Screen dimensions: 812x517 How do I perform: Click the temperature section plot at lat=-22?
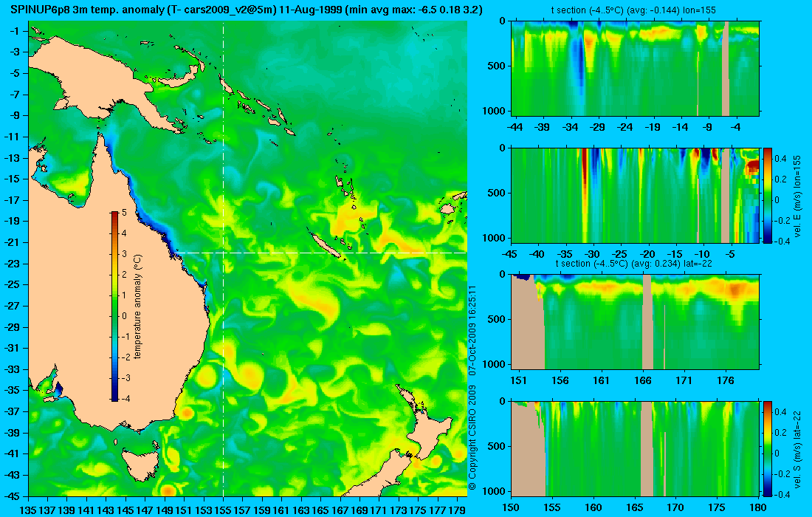[x=635, y=322]
